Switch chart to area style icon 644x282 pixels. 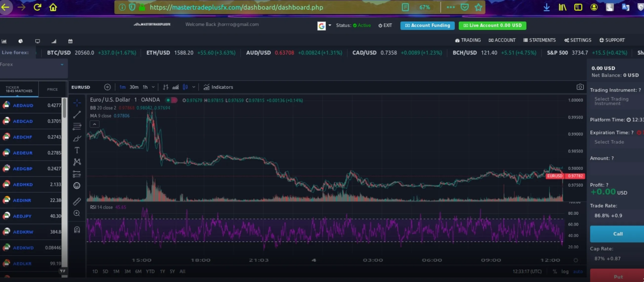pos(175,87)
